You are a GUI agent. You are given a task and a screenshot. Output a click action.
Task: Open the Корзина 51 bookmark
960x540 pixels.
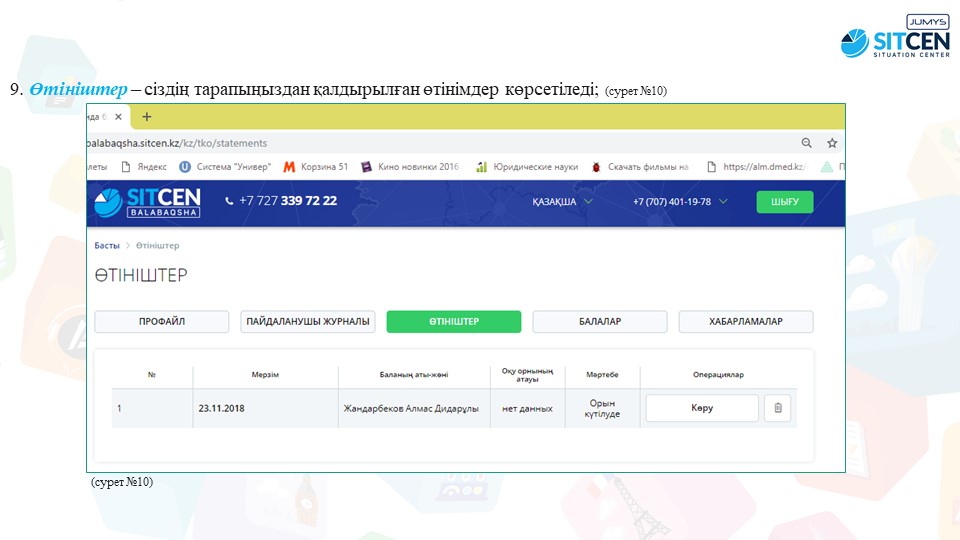[316, 167]
